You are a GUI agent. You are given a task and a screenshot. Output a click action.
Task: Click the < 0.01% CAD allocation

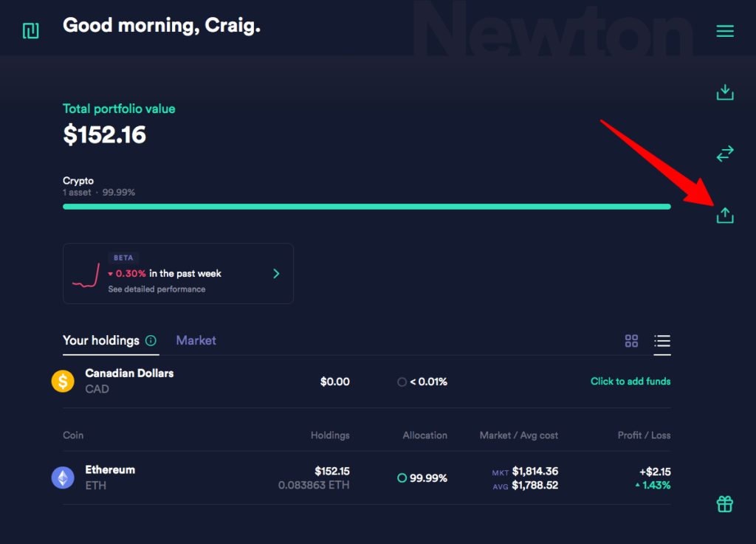tap(428, 382)
